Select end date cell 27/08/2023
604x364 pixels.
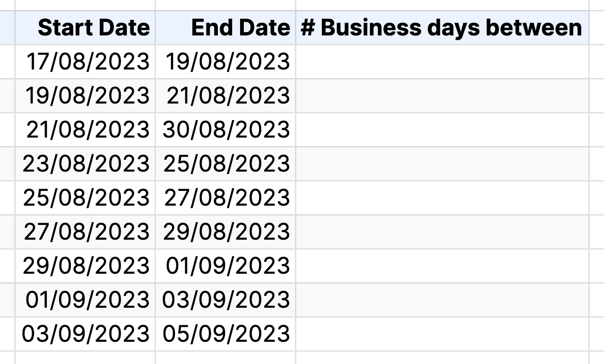(225, 198)
